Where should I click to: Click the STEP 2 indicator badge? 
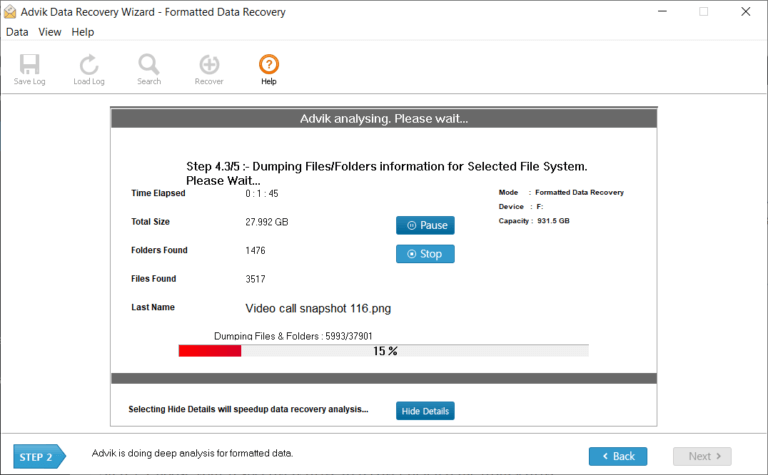(x=38, y=457)
